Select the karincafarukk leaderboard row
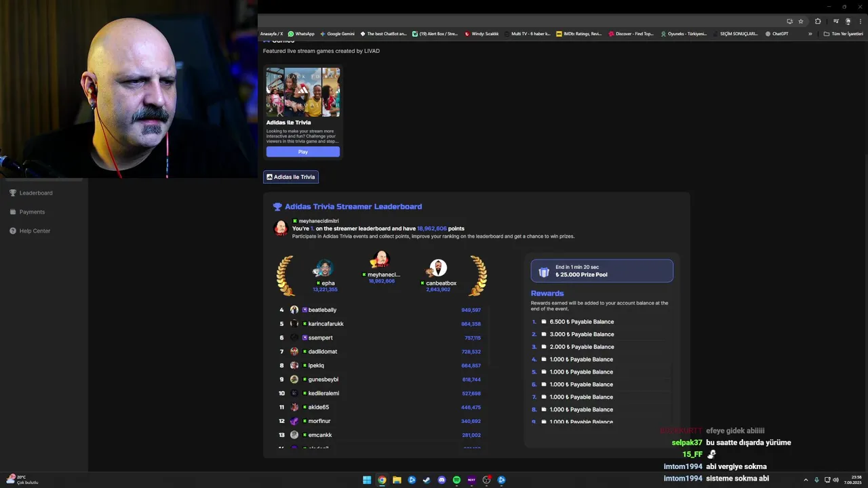The height and width of the screenshot is (488, 868). [380, 324]
